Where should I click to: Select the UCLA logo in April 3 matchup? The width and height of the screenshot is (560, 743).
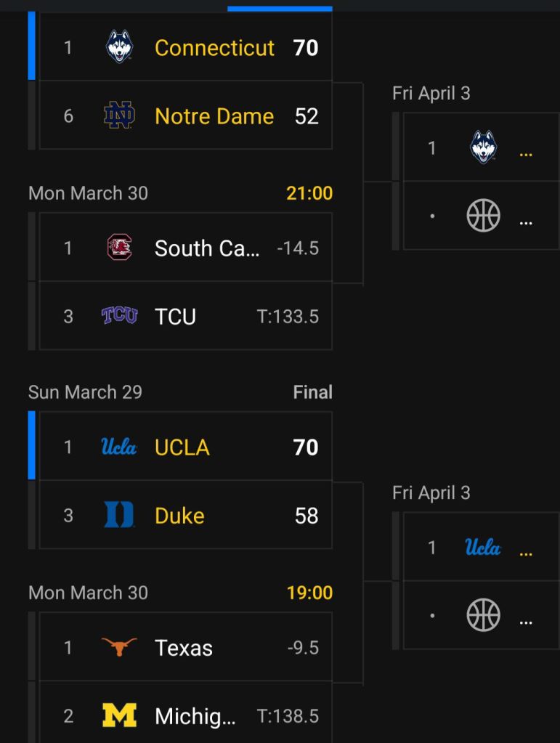[x=483, y=547]
